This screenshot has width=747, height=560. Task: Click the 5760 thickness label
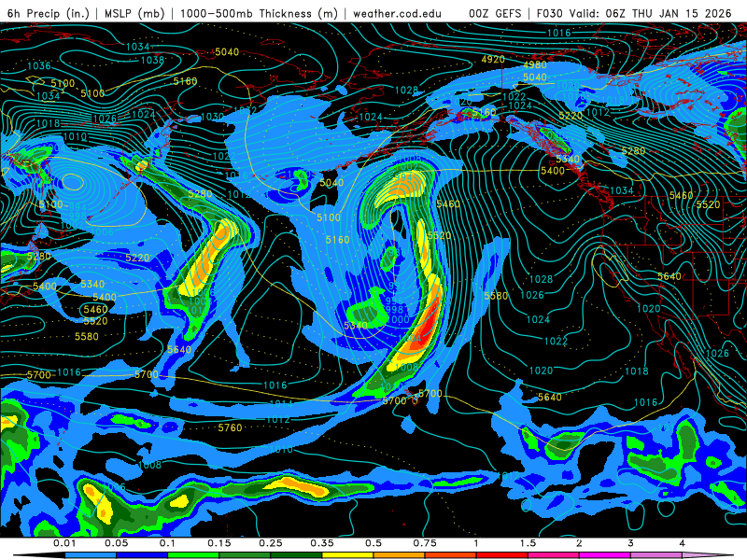pos(230,427)
